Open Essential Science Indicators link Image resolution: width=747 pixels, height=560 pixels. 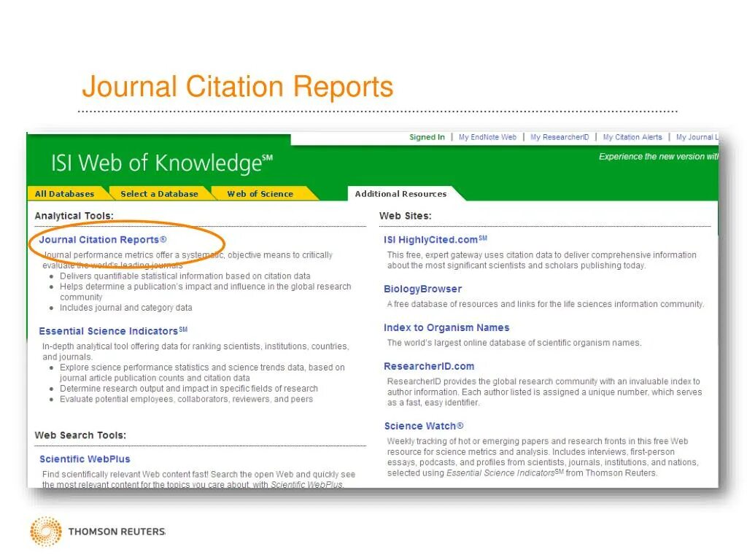[x=113, y=331]
